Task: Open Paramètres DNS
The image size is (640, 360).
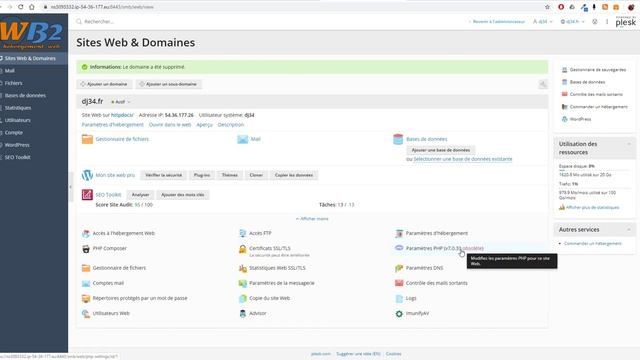Action: (x=424, y=268)
